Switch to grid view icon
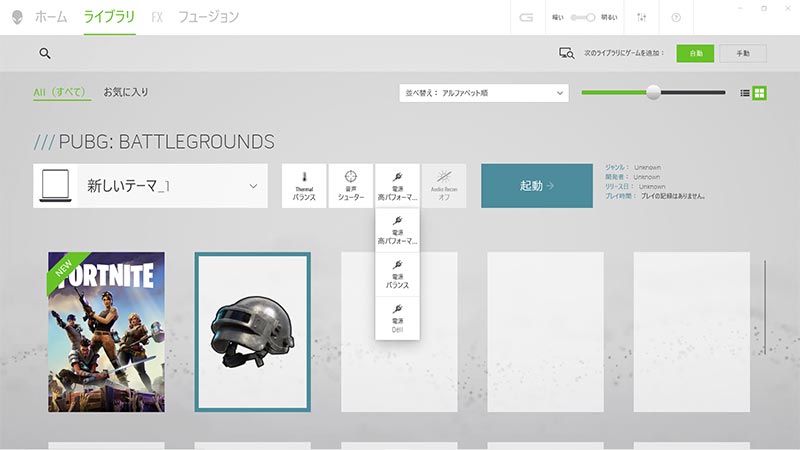The width and height of the screenshot is (800, 450). point(760,93)
